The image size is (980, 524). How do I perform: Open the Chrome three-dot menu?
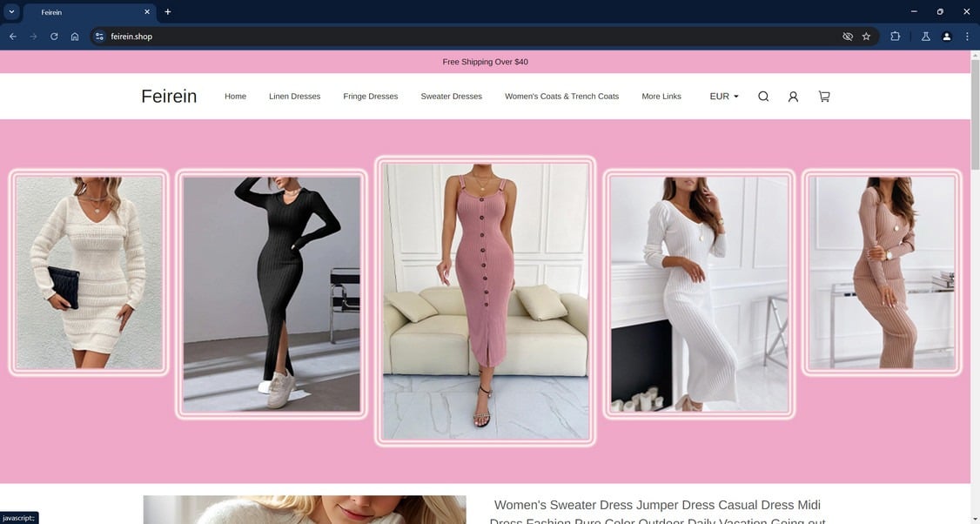coord(967,37)
